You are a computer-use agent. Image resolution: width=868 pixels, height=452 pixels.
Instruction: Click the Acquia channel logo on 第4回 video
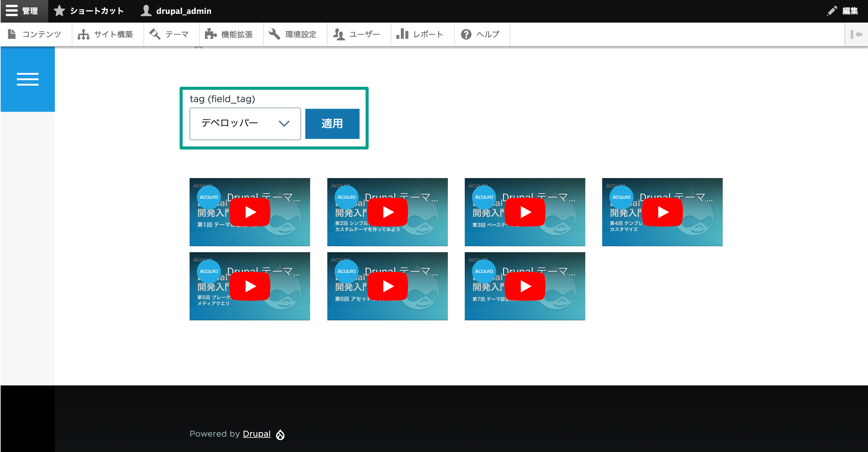621,197
